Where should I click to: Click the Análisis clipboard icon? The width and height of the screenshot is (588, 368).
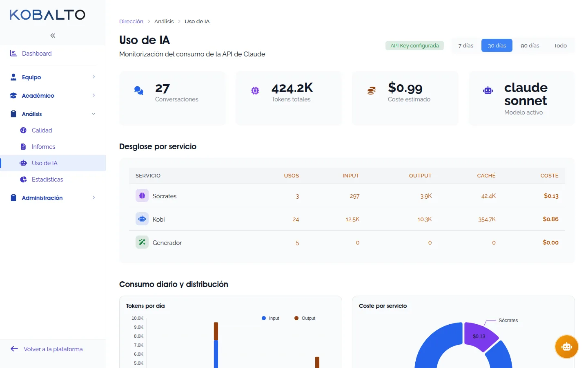13,114
